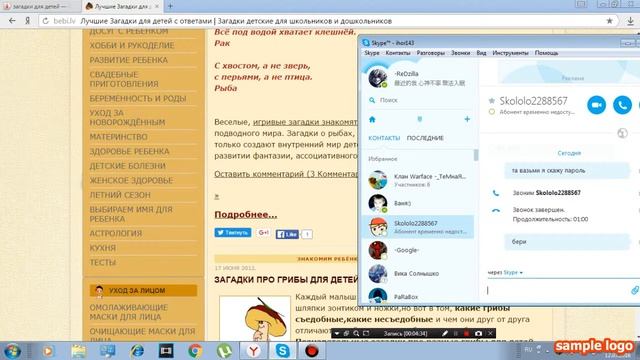
Task: Stop recording with the red button
Action: coord(467,333)
